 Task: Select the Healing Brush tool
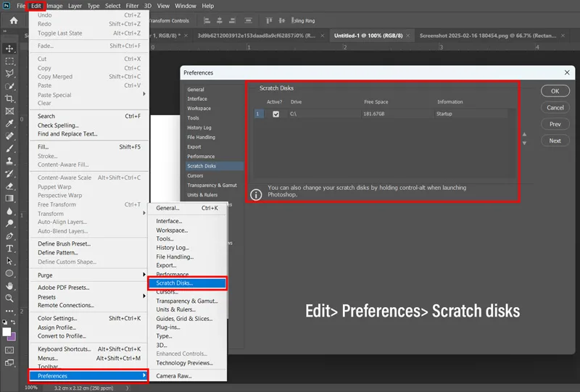tap(9, 136)
